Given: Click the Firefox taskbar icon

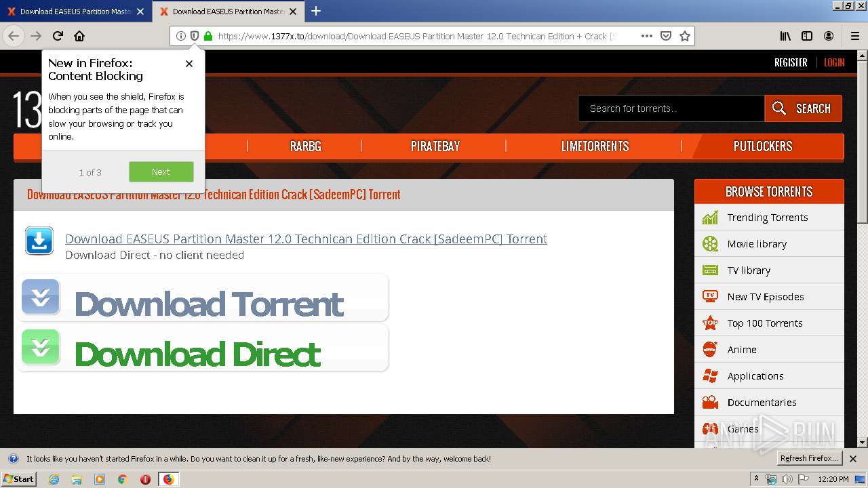Looking at the screenshot, I should click(x=168, y=479).
